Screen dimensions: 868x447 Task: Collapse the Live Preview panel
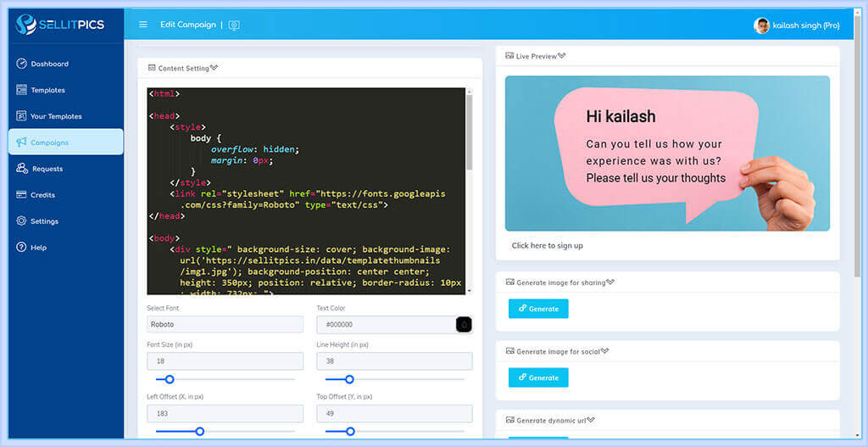pos(562,56)
